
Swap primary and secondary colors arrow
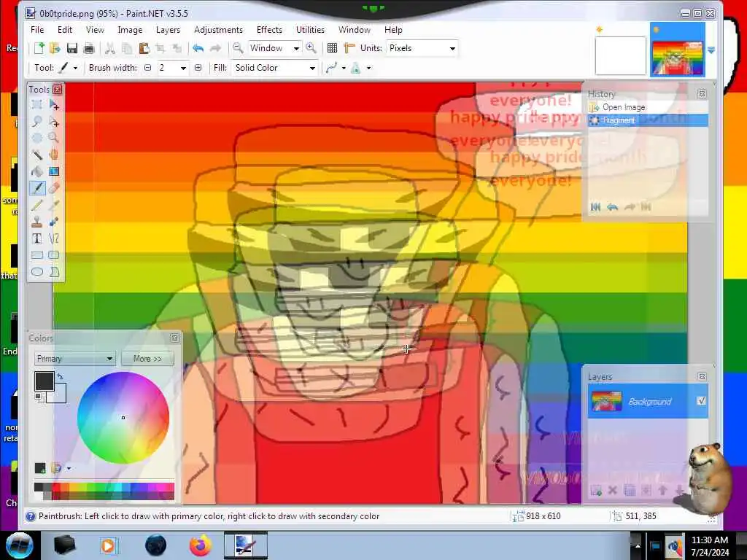click(60, 376)
